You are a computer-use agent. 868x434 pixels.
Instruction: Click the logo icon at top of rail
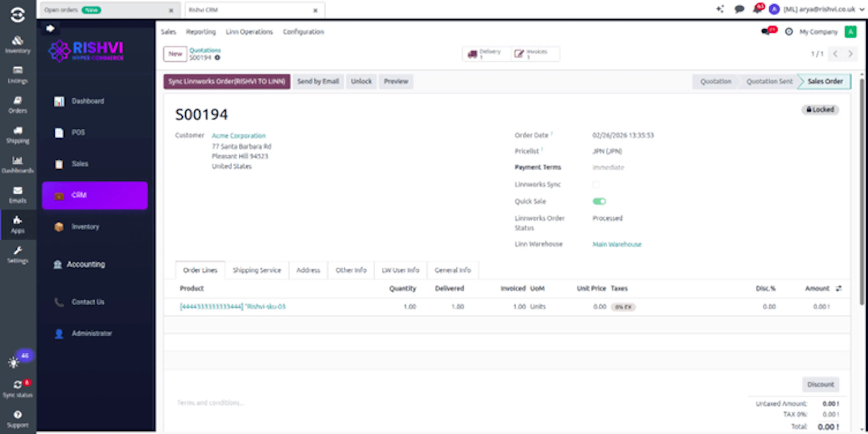pyautogui.click(x=18, y=15)
